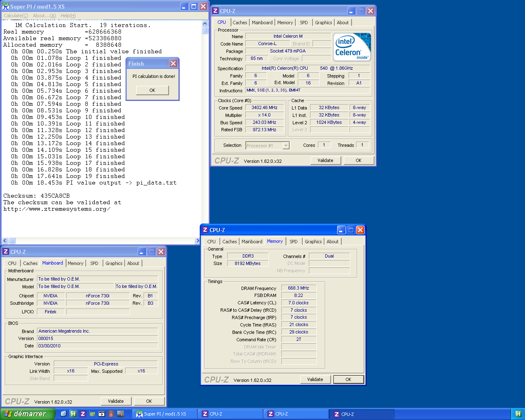Click the Super PI horizontal scrollbar left arrow
The image size is (525, 420).
5,241
